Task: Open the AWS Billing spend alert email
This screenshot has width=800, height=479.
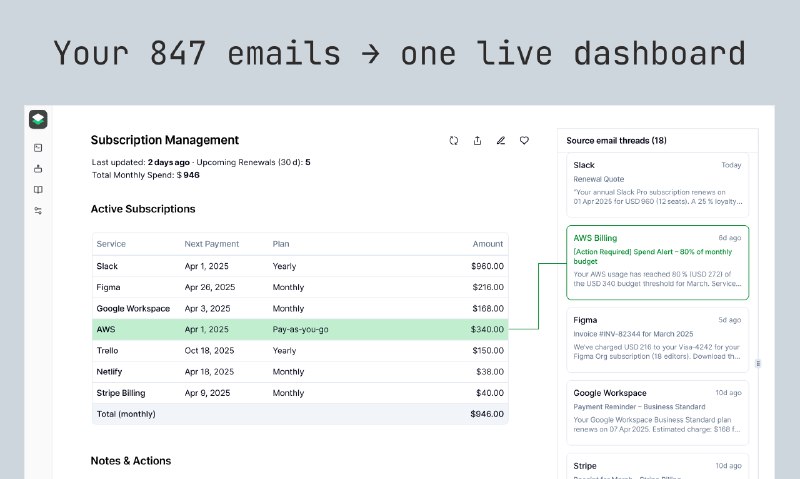Action: pos(657,261)
